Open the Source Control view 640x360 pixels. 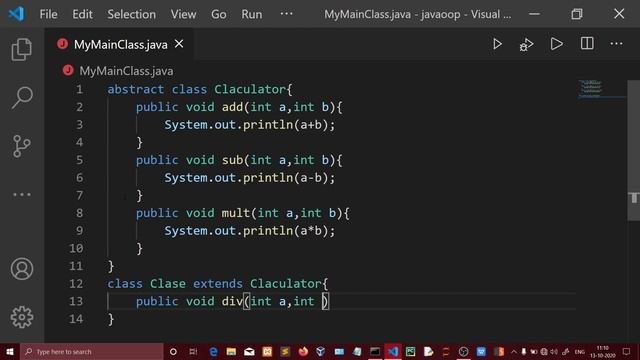pos(22,146)
